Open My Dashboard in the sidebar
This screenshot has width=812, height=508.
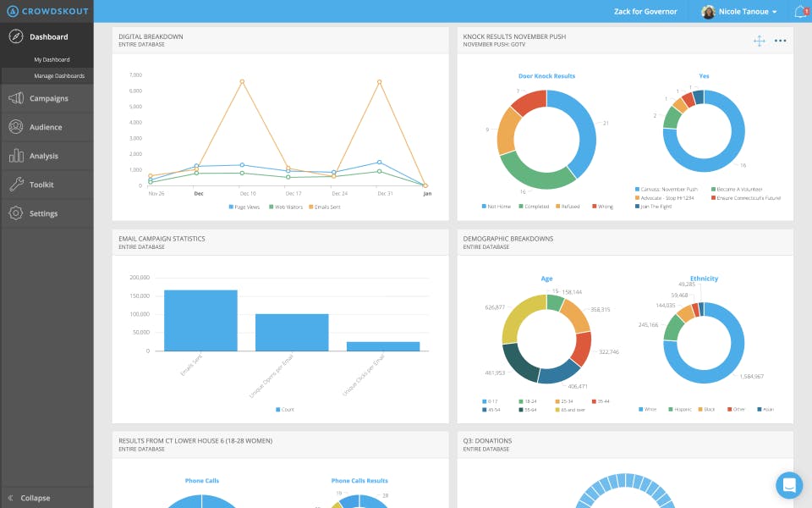point(52,59)
